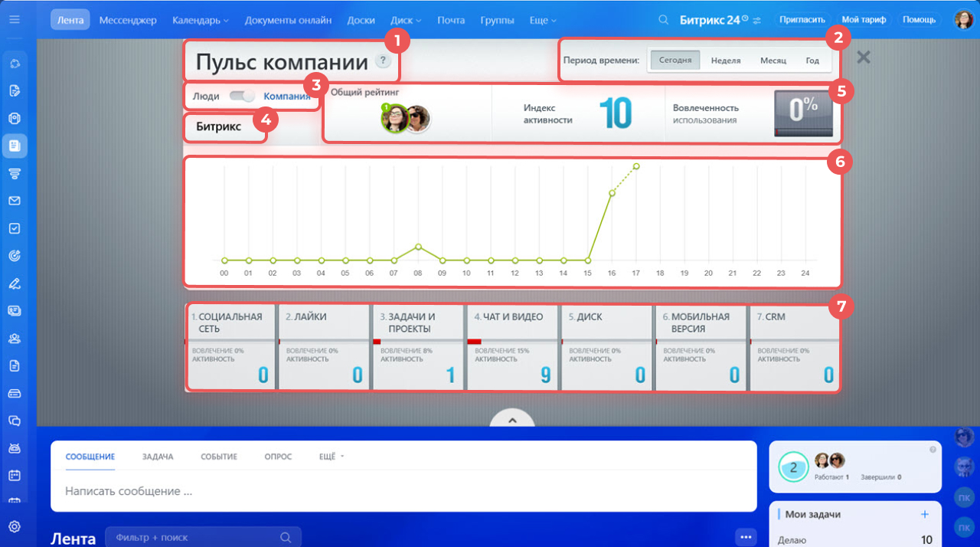The image size is (980, 547).
Task: Open the chat bubbles icon in sidebar
Action: [15, 421]
